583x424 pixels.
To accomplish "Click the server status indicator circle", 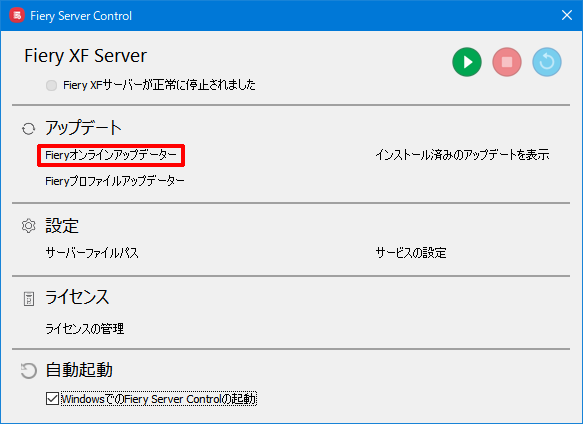I will point(51,85).
